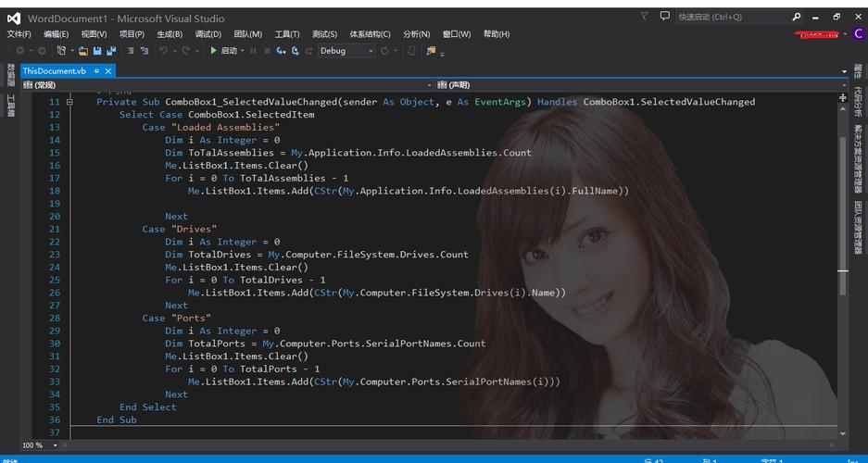
Task: Click the notifications flag filter icon
Action: 645,17
